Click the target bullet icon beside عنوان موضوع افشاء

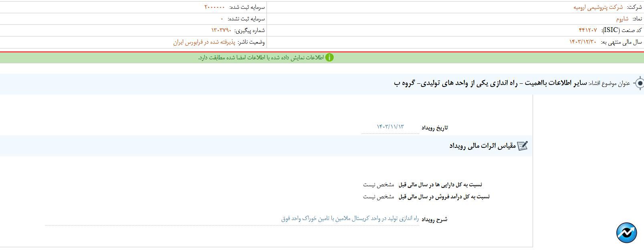tap(639, 83)
